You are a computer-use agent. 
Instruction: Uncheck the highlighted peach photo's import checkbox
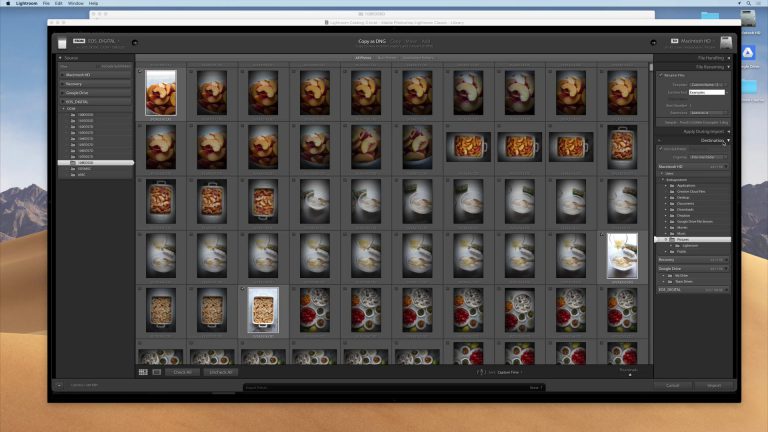pos(141,72)
